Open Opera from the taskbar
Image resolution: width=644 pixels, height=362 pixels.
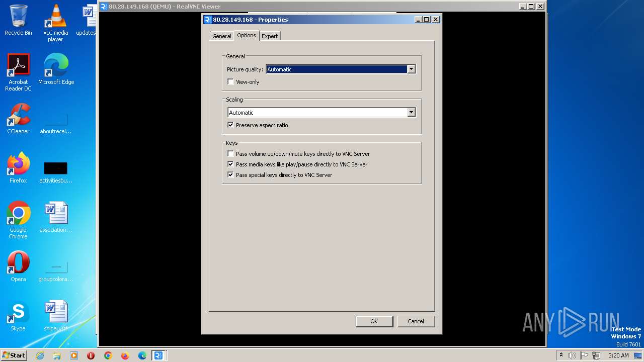tap(91, 355)
